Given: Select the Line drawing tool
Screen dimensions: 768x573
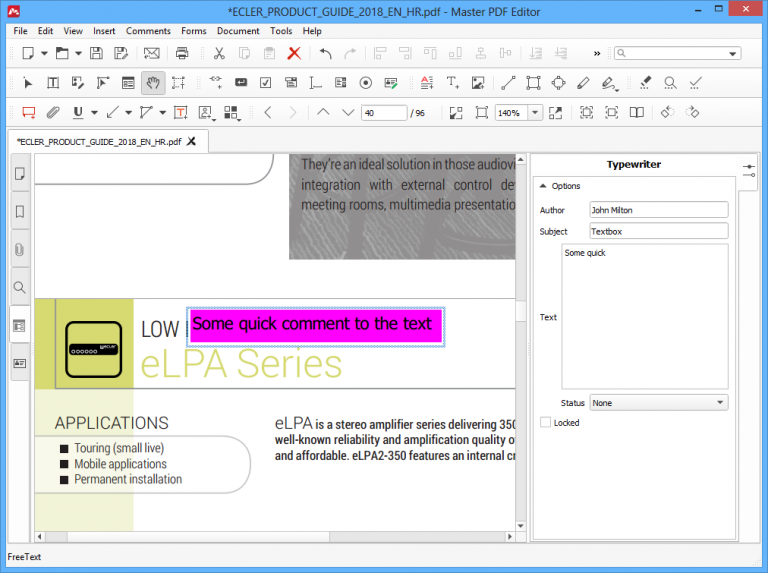Looking at the screenshot, I should 508,83.
